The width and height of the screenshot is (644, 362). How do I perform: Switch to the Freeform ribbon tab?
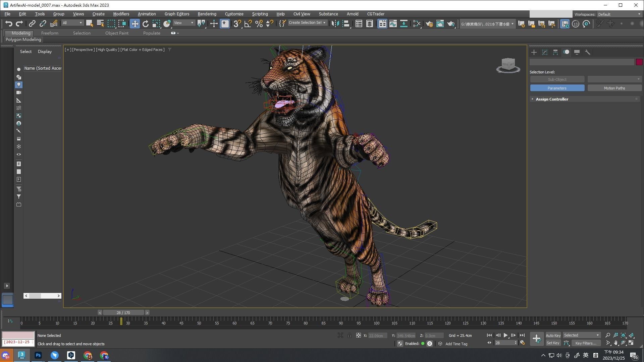[50, 33]
